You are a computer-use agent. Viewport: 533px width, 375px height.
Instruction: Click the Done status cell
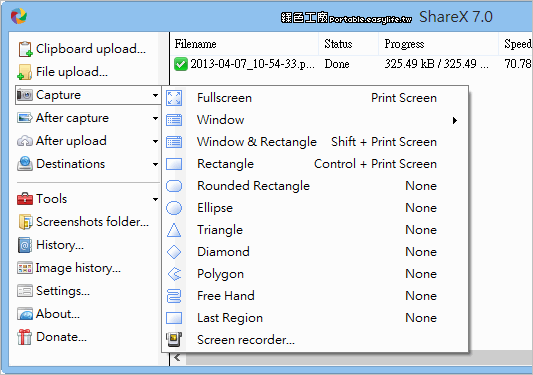tap(337, 64)
